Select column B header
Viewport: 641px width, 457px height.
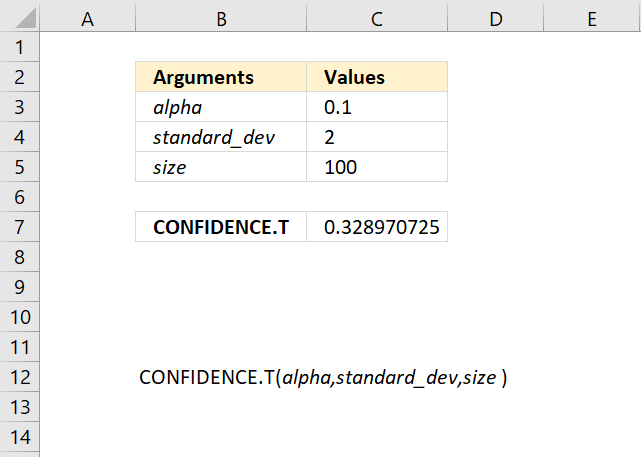(221, 19)
